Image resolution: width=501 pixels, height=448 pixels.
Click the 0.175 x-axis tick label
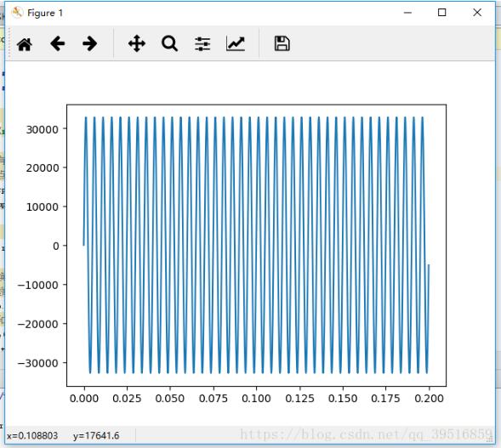[x=385, y=399]
